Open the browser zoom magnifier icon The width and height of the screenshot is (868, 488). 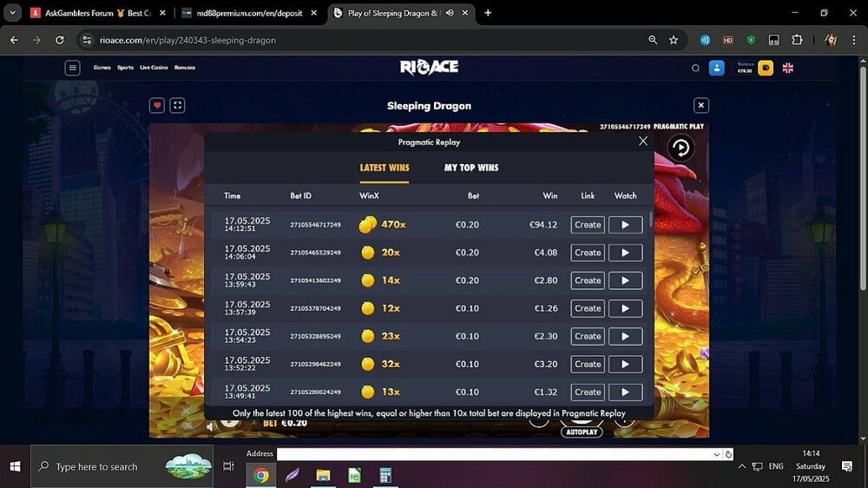[654, 40]
